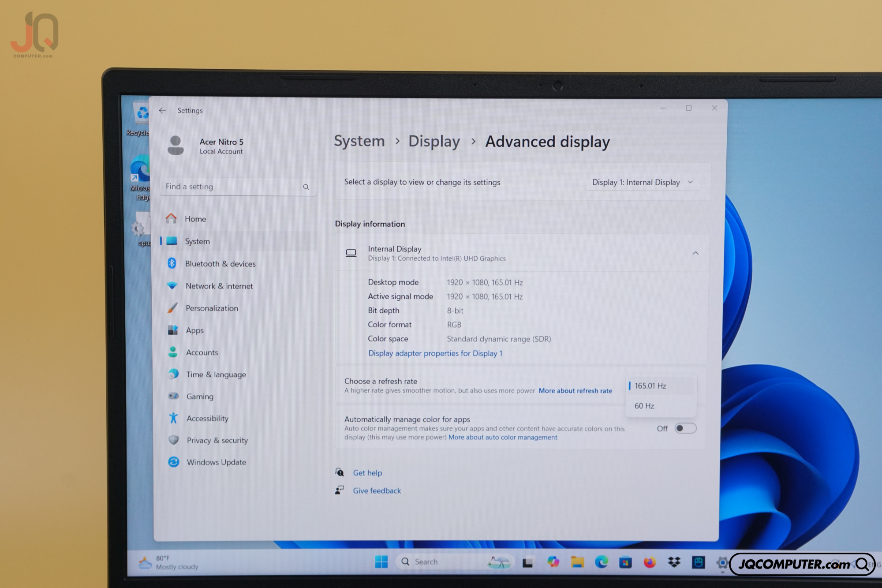Select 165.01 Hz refresh rate
Viewport: 882px width, 588px height.
coord(661,386)
